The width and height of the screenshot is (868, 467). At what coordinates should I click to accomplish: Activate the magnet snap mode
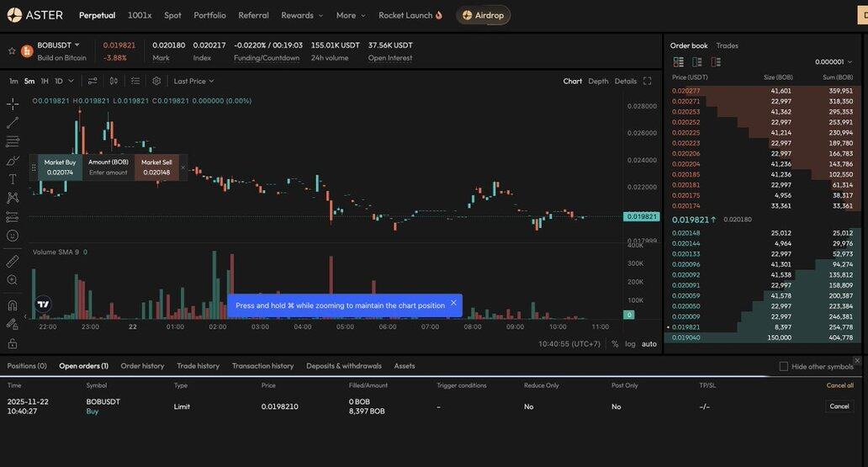point(13,305)
